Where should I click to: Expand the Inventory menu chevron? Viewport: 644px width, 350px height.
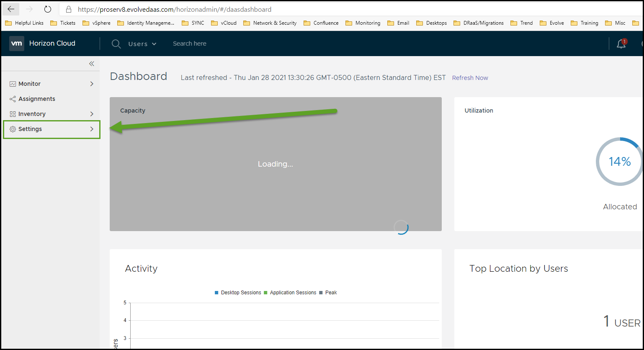[x=92, y=114]
